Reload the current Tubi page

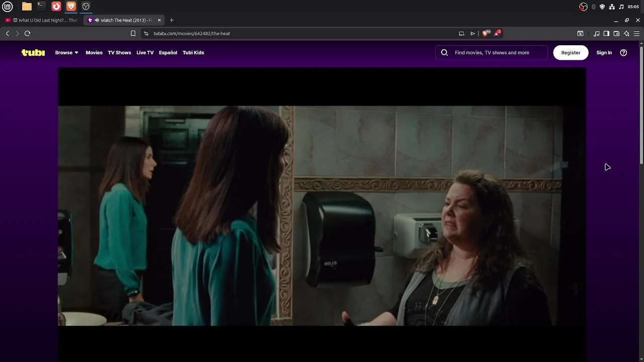[x=28, y=33]
